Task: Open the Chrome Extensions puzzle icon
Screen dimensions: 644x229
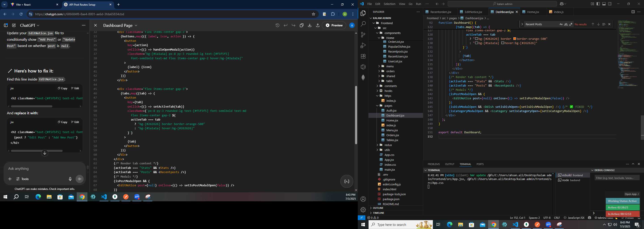Action: [x=333, y=14]
